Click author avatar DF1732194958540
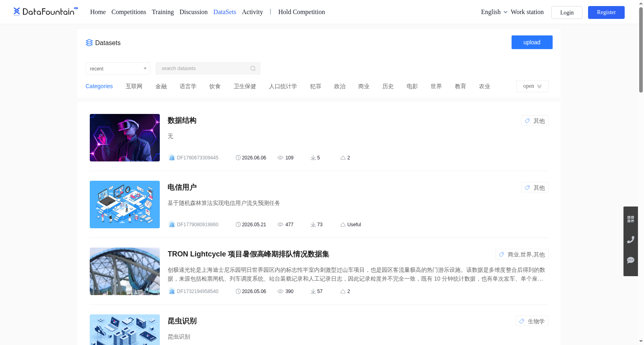Screen dimensions: 644x345 (172, 291)
